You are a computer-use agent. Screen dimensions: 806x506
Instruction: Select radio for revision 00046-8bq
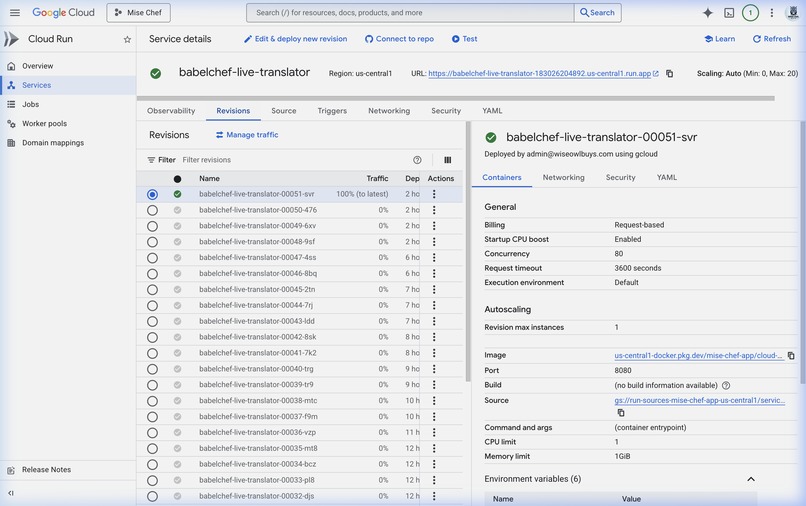(x=152, y=274)
